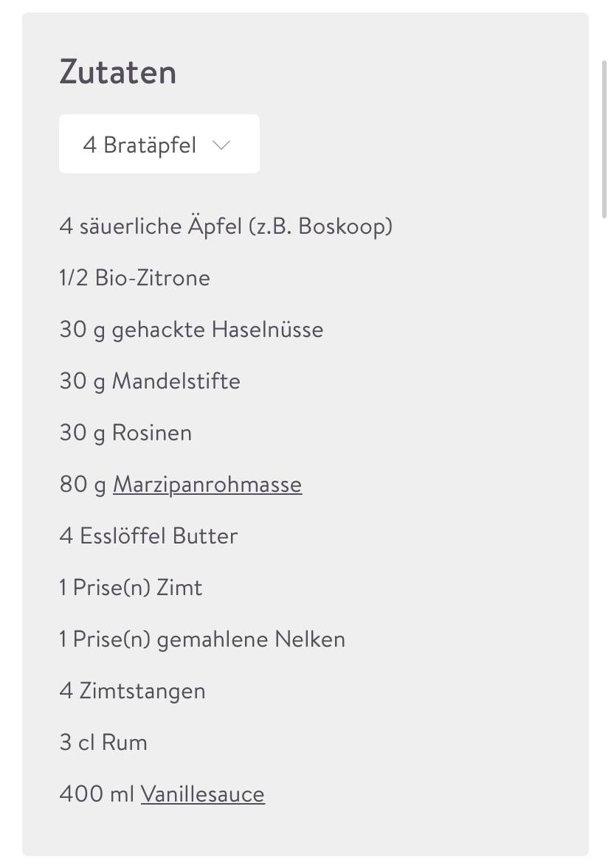This screenshot has height=868, width=611.
Task: Click the 400 ml quantity before Vanillesauce
Action: click(97, 794)
